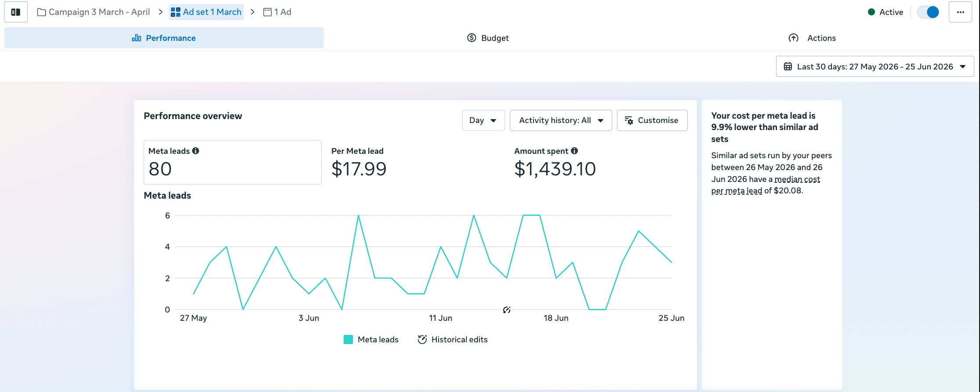Image resolution: width=980 pixels, height=392 pixels.
Task: Click the historical edit marker on chart
Action: 507,310
